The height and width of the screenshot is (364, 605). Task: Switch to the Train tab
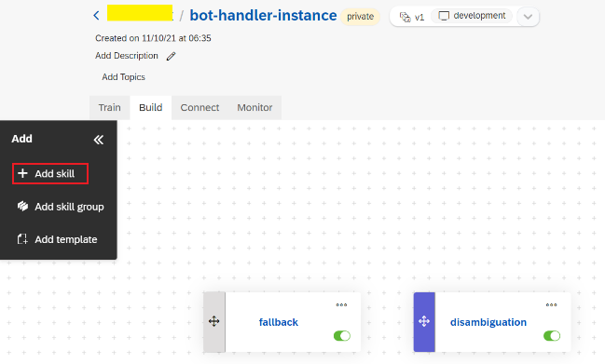coord(110,107)
